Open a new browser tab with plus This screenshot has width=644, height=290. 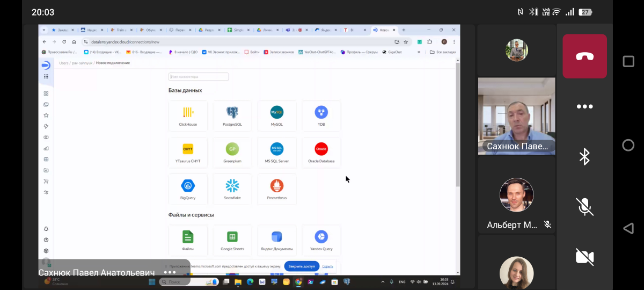[x=404, y=30]
